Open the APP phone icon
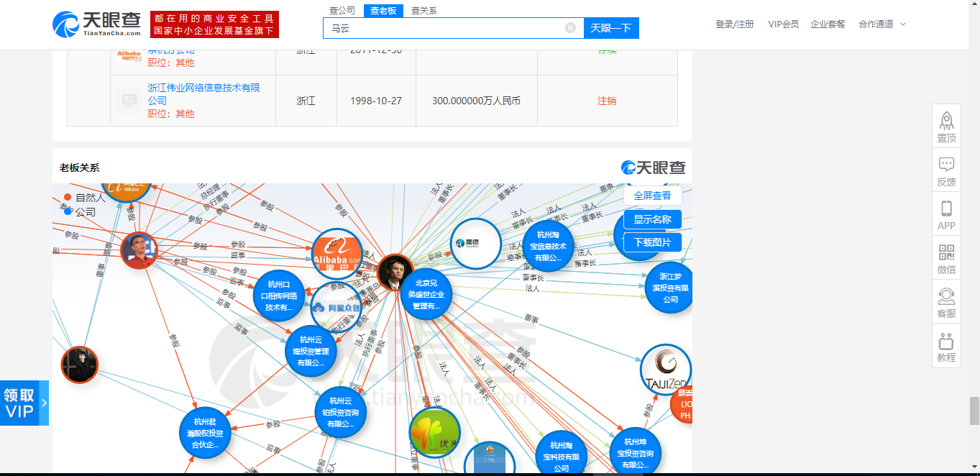 [x=946, y=209]
